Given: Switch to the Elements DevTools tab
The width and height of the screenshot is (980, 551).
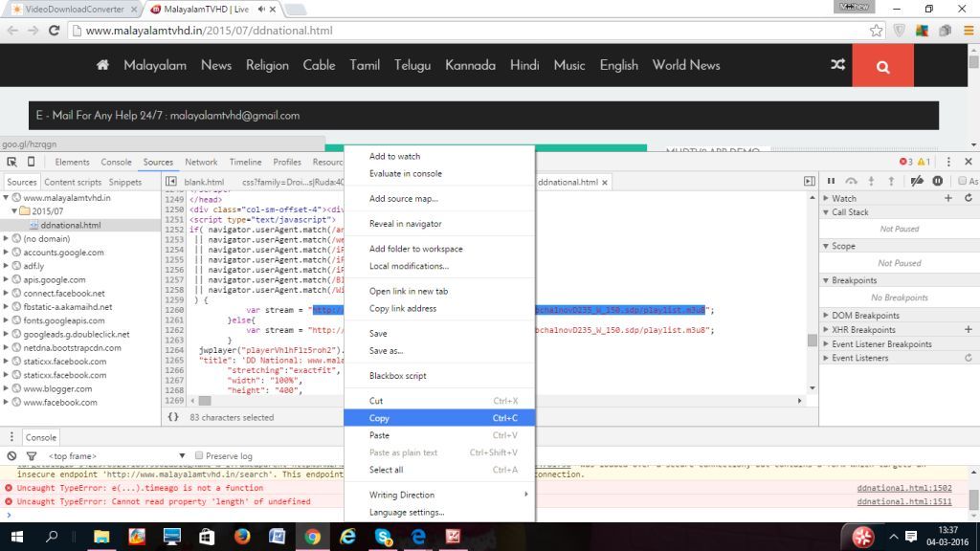Looking at the screenshot, I should [x=72, y=162].
